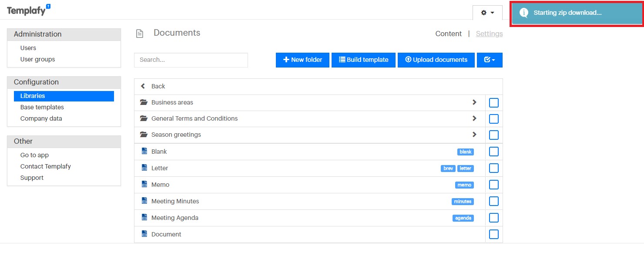Click the file icon for Document row
Viewport: 644px width, 253px height.
click(144, 234)
